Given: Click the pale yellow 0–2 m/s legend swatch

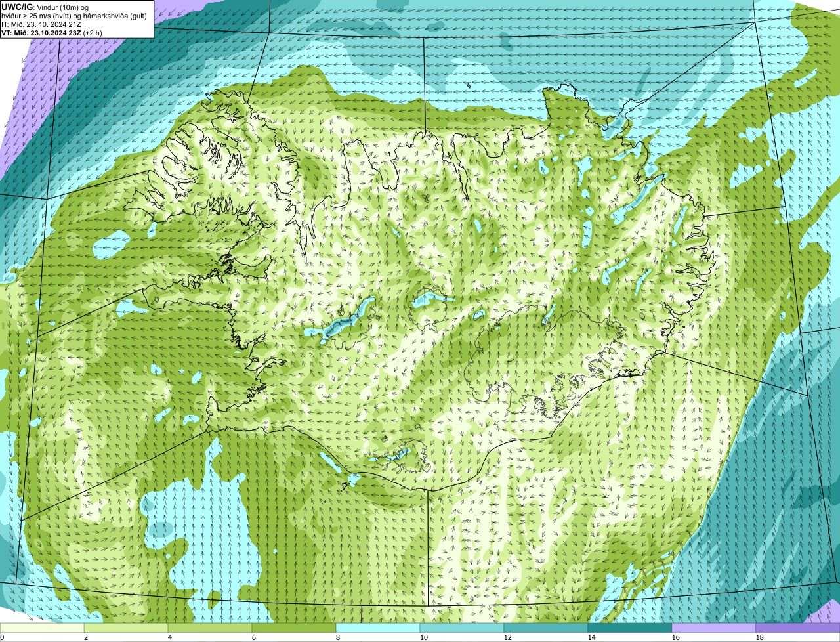Looking at the screenshot, I should pos(42,628).
